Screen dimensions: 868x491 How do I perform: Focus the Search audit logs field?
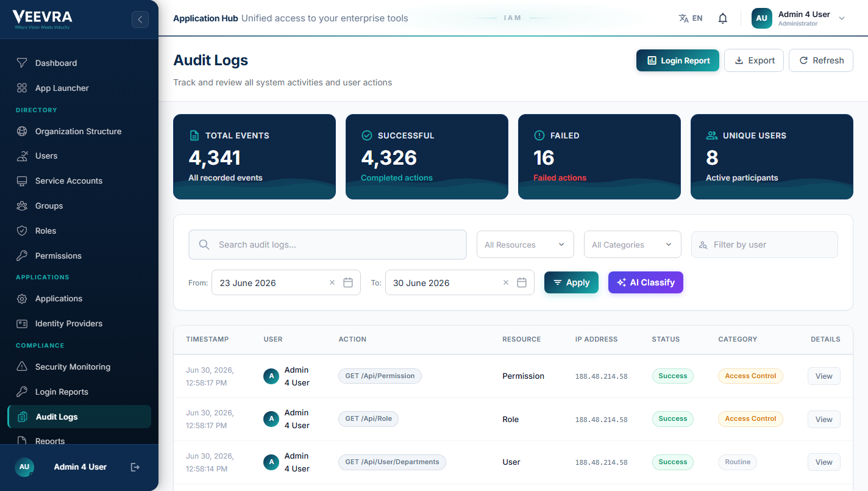pos(327,245)
